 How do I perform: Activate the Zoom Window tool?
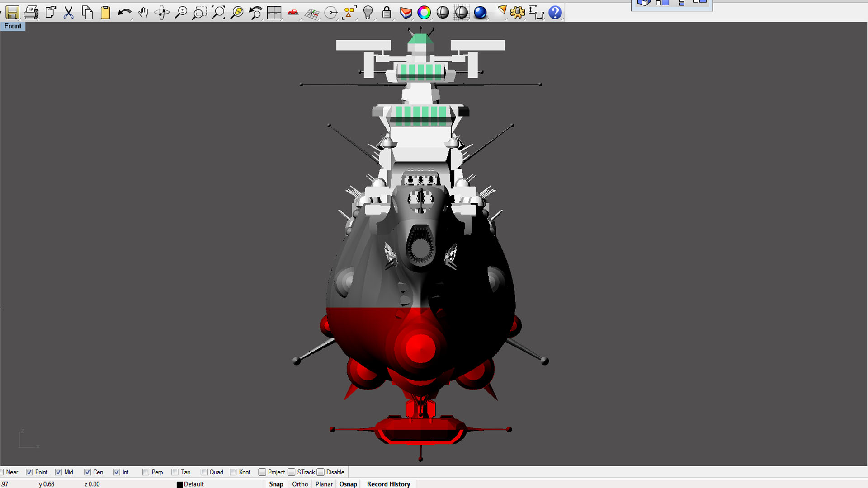199,12
